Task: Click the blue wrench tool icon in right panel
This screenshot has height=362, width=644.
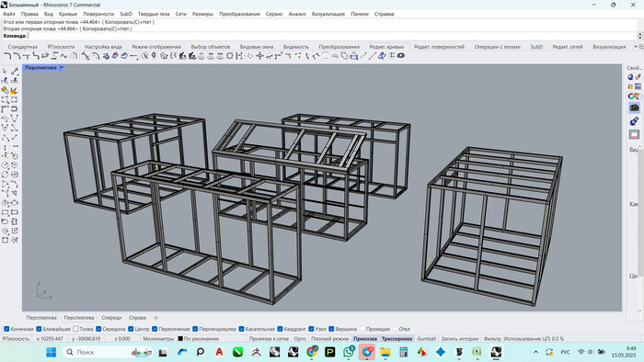Action: 634,121
